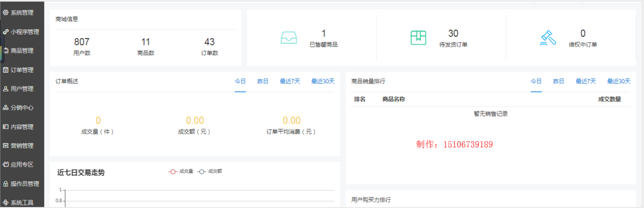644x208 pixels.
Task: Click the 待发货订单 count 30
Action: coord(453,33)
